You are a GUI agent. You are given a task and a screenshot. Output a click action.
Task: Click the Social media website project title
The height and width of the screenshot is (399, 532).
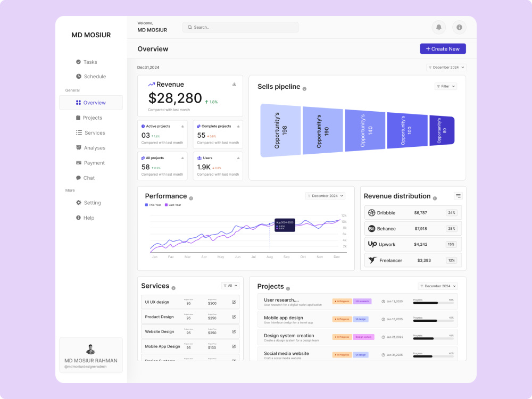click(x=286, y=353)
